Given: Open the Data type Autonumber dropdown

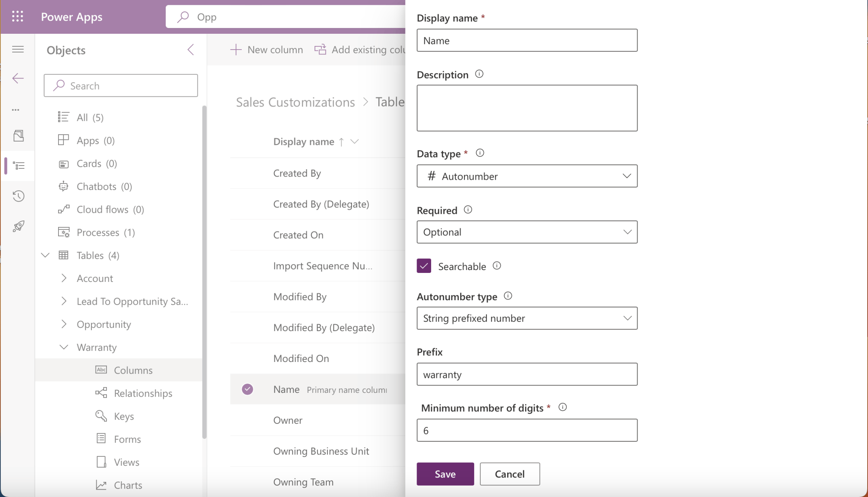Looking at the screenshot, I should [527, 176].
